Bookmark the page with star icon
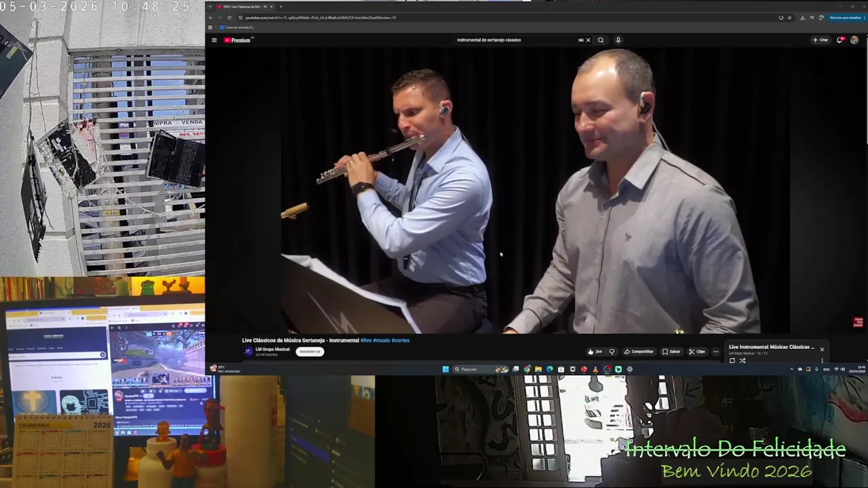This screenshot has width=868, height=488. tap(789, 18)
